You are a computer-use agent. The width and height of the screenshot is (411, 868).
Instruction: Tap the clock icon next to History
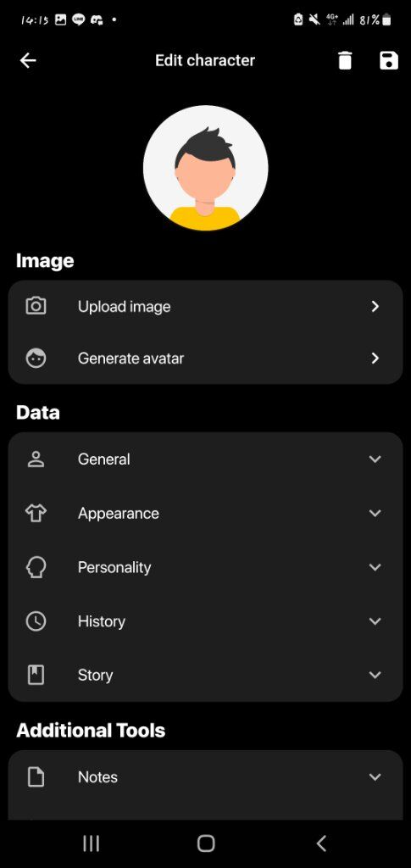point(36,621)
